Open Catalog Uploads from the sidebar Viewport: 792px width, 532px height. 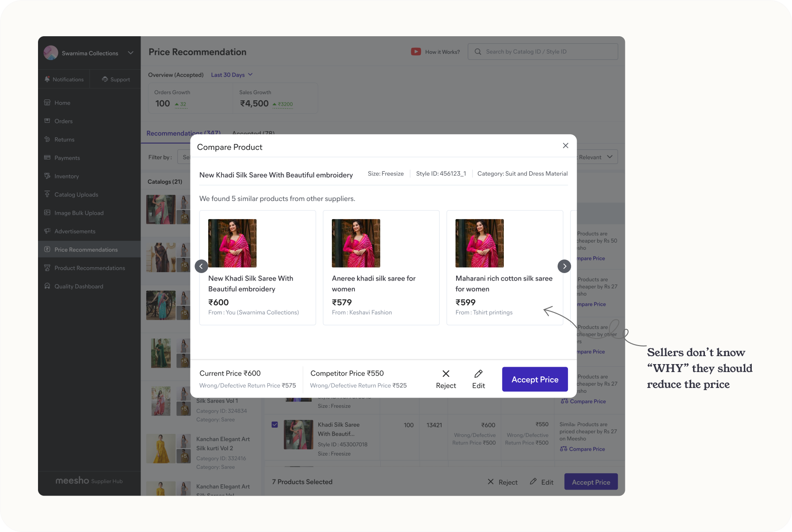click(x=89, y=194)
